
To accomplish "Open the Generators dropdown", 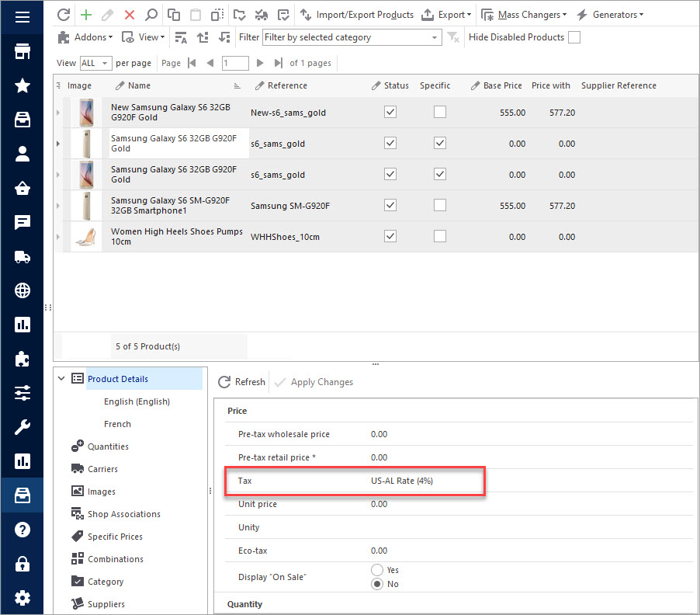I will click(610, 15).
